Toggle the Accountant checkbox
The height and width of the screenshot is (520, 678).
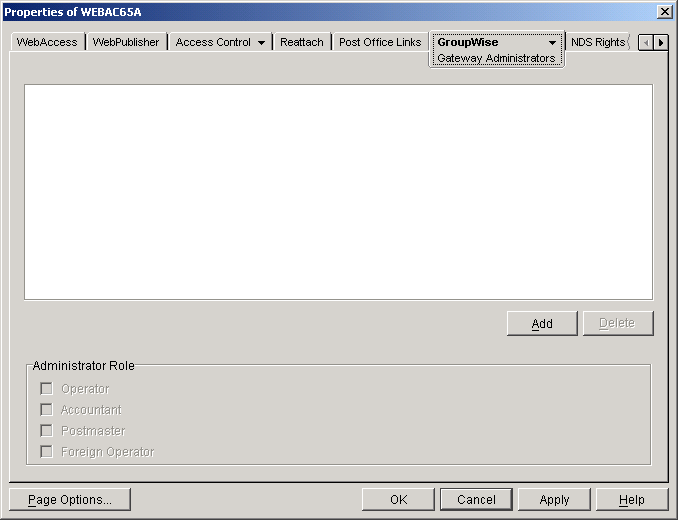tap(46, 409)
